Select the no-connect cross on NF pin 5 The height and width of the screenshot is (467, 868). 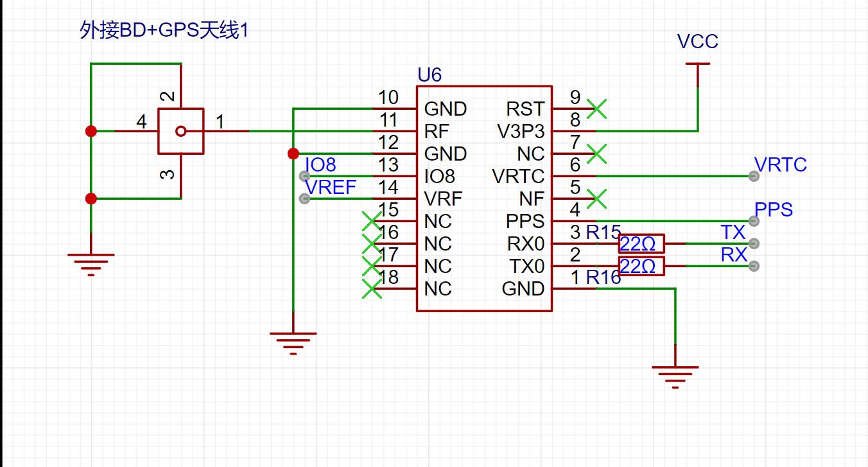tap(596, 199)
